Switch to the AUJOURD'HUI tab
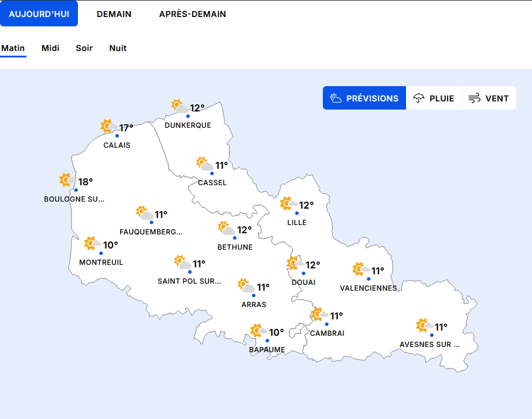Screen dimensions: 532x419 point(39,14)
